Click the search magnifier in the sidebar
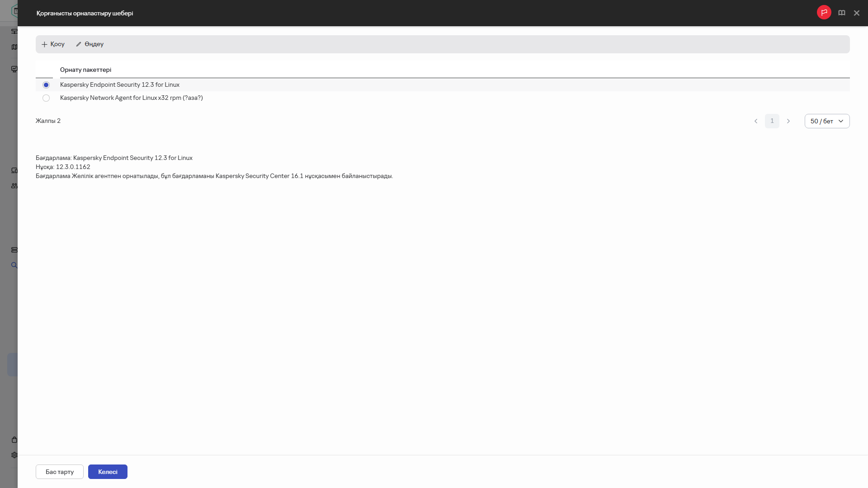 14,265
